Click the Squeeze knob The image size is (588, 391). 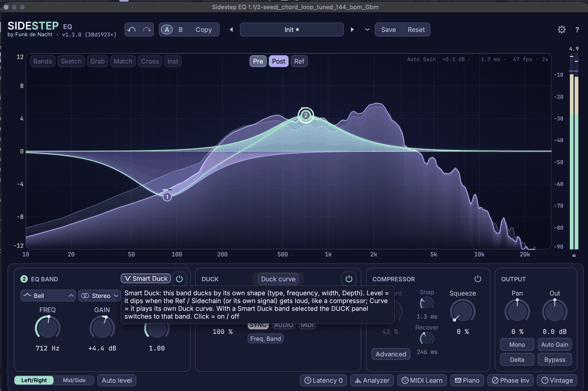462,312
